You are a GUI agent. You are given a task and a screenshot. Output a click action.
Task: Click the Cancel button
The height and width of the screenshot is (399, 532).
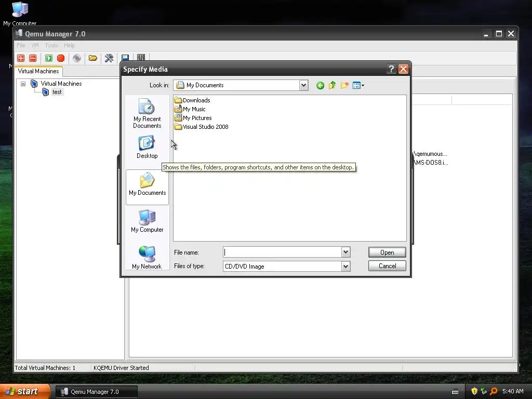[387, 266]
